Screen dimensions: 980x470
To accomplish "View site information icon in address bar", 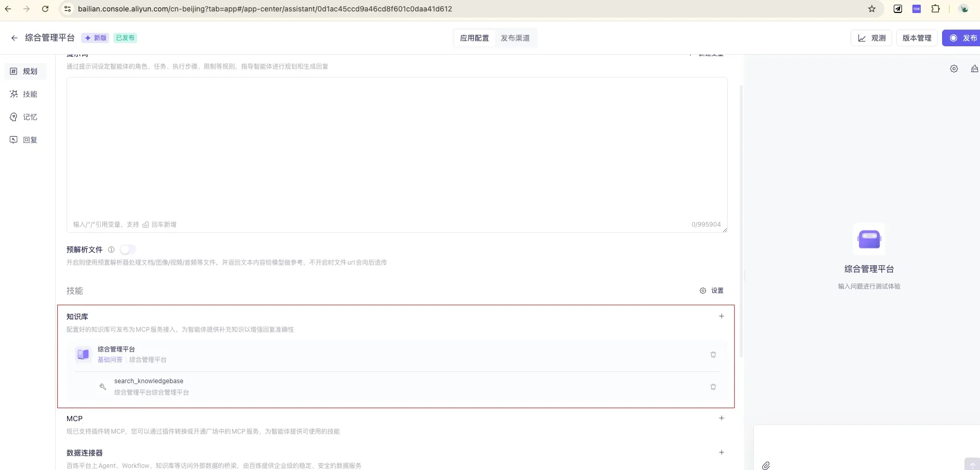I will [x=68, y=9].
